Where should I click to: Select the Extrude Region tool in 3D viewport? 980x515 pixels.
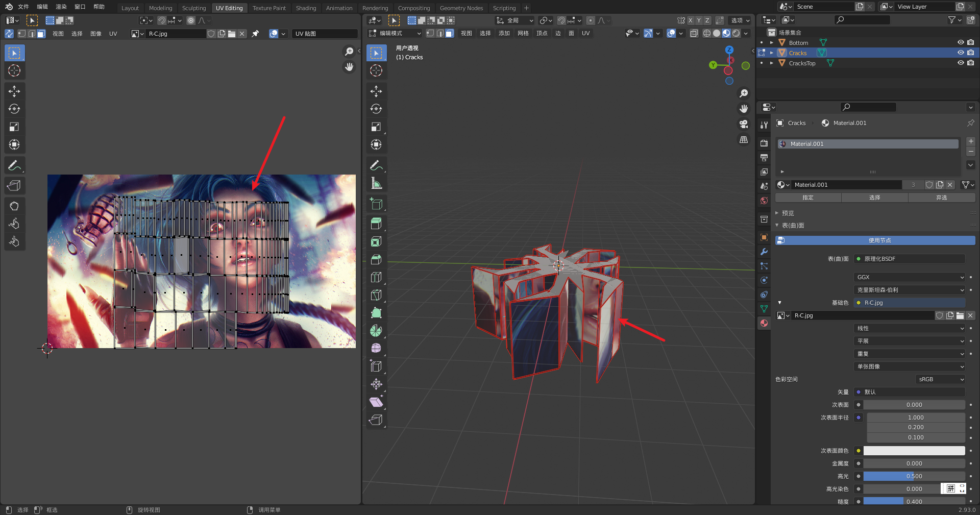click(376, 224)
